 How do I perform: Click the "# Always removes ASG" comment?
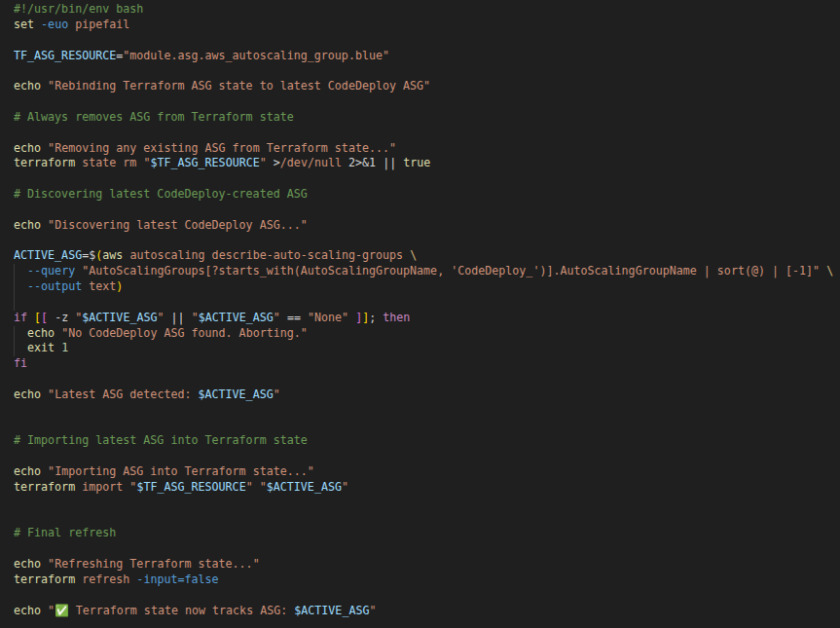pyautogui.click(x=153, y=117)
